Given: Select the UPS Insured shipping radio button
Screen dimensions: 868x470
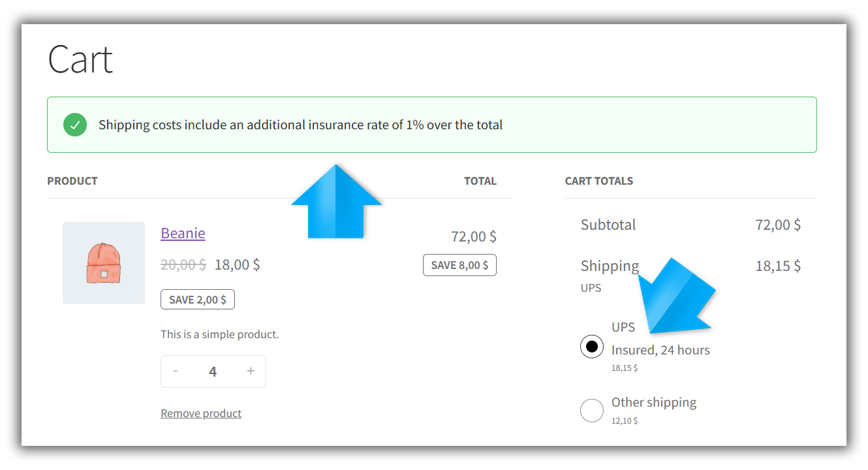Looking at the screenshot, I should (592, 347).
